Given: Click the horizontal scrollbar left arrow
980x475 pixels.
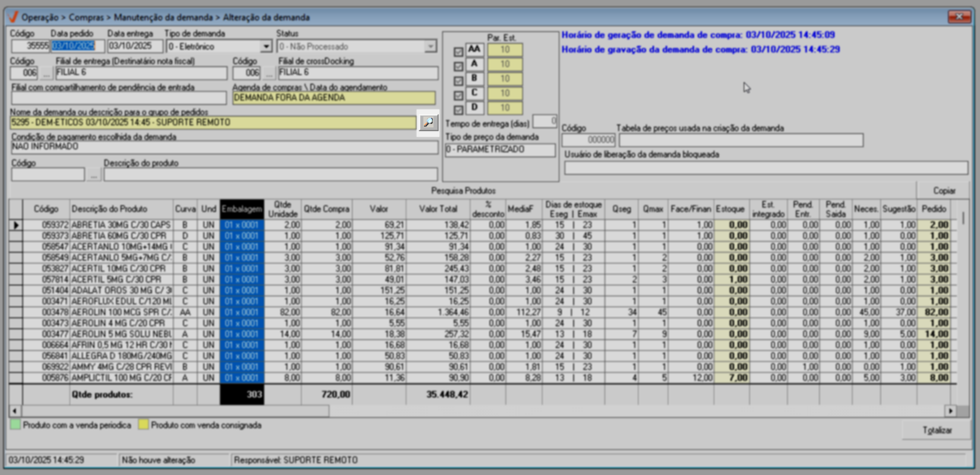Looking at the screenshot, I should point(15,411).
